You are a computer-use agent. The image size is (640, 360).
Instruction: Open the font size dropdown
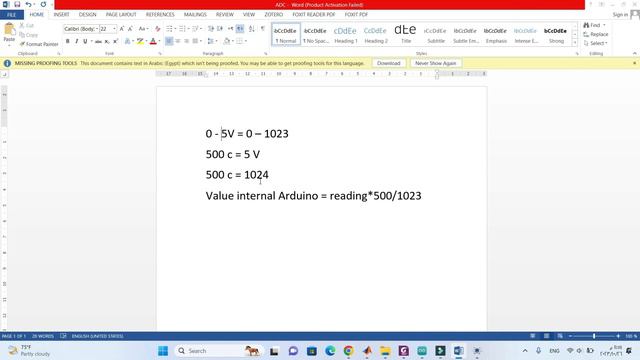[x=115, y=29]
